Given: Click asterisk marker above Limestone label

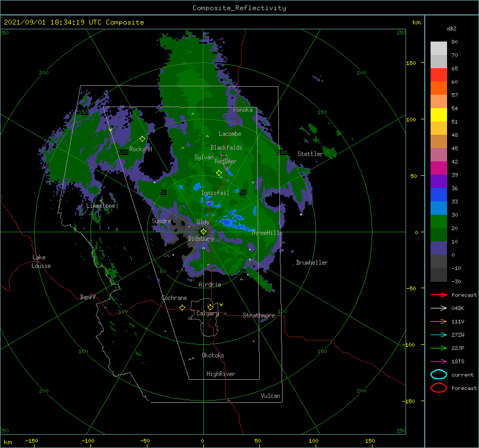Looking at the screenshot, I should pos(101,201).
